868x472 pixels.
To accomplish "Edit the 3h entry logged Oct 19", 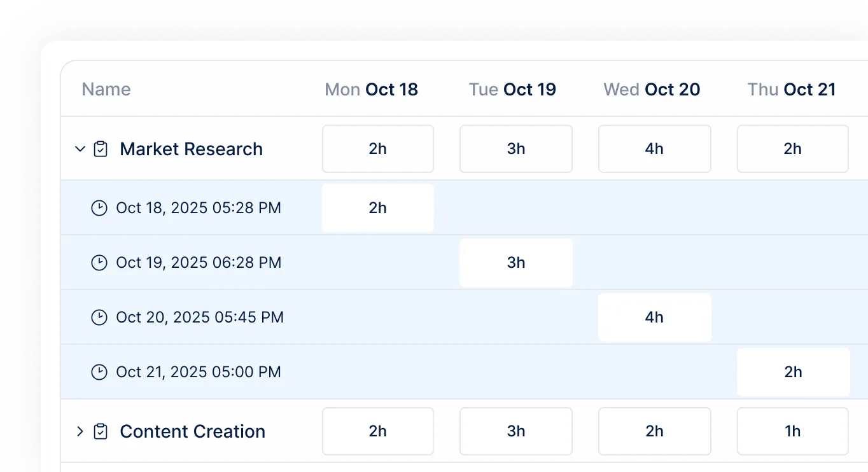I will (x=516, y=263).
